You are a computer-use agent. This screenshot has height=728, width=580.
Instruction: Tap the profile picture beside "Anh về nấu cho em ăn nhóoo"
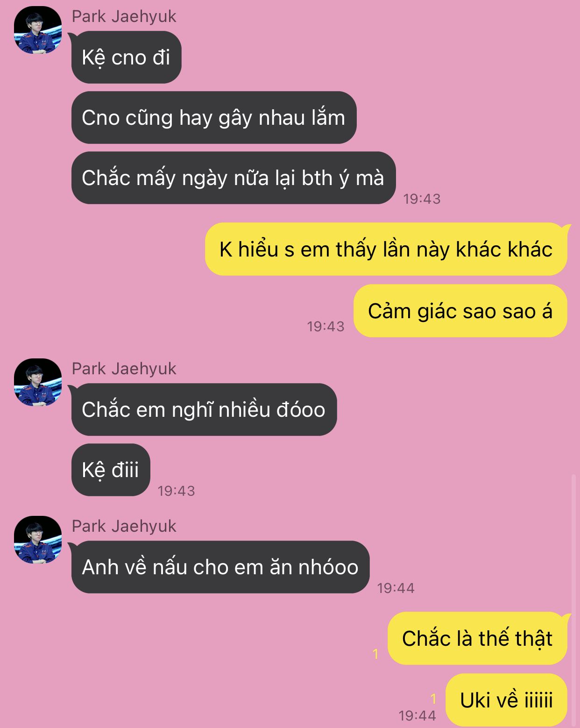(x=38, y=540)
